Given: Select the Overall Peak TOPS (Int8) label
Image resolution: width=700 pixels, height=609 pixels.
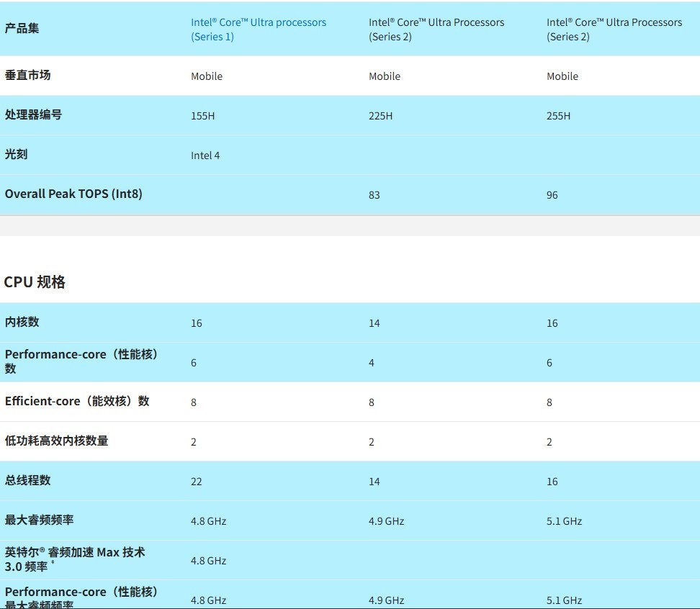Looking at the screenshot, I should tap(73, 194).
